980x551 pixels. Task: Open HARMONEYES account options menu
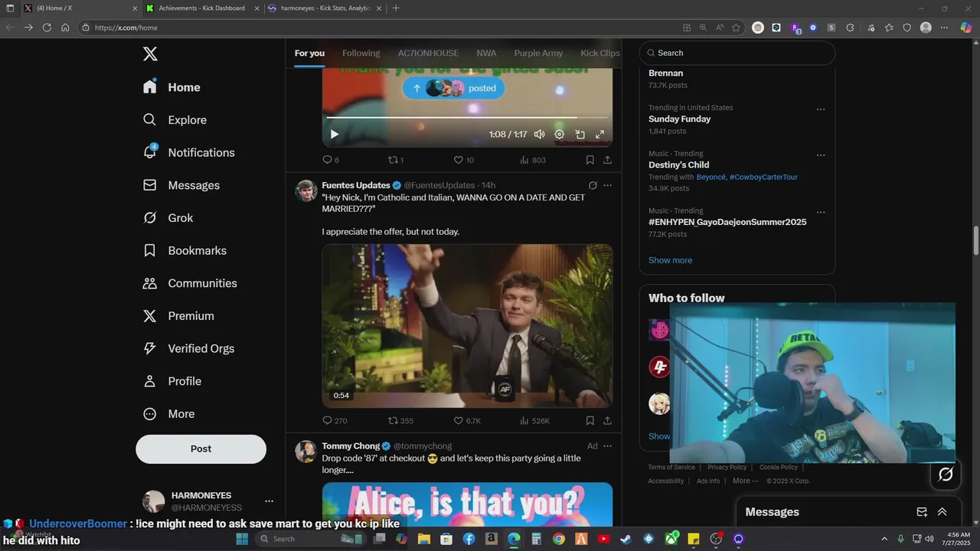pyautogui.click(x=269, y=501)
